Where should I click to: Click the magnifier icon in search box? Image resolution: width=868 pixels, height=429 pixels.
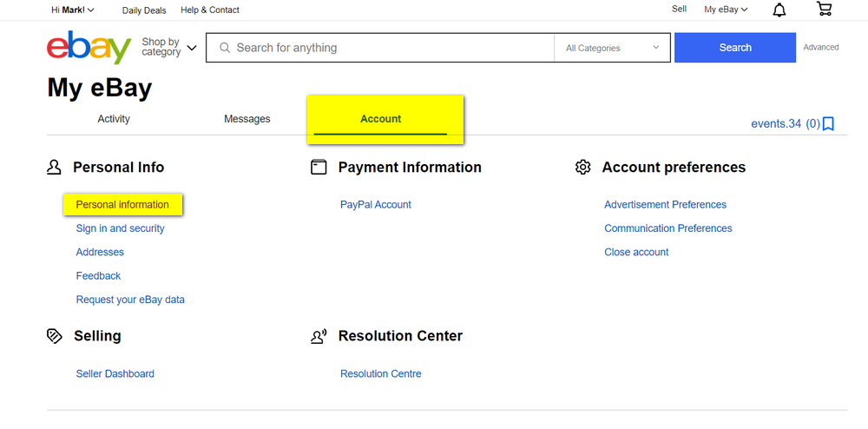pos(225,48)
